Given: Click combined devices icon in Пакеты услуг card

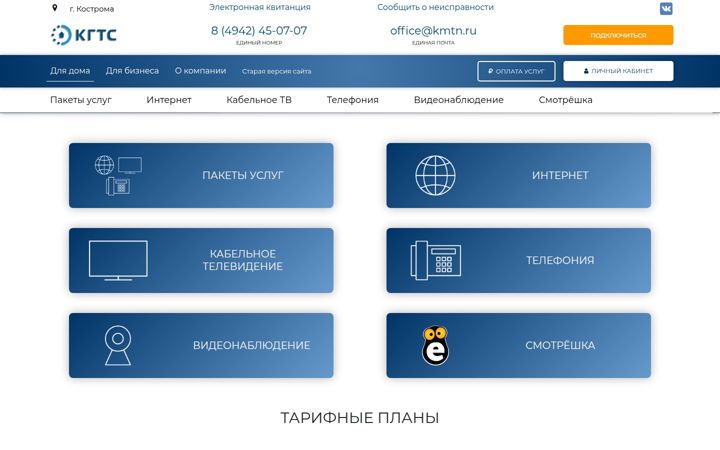Looking at the screenshot, I should point(118,175).
